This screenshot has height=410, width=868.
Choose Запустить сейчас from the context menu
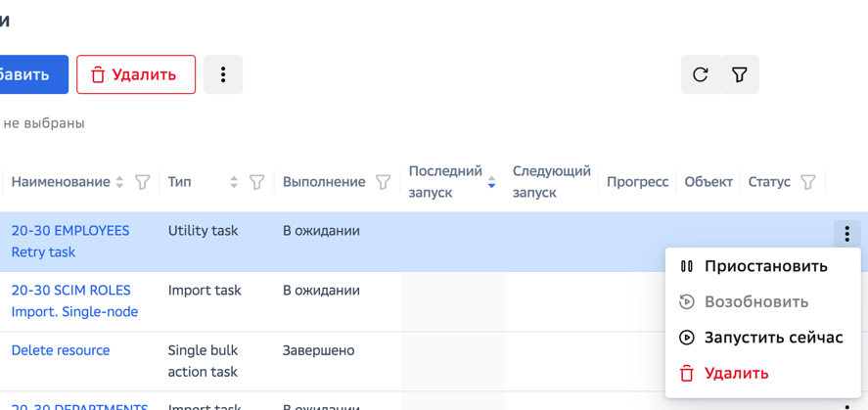pyautogui.click(x=763, y=338)
